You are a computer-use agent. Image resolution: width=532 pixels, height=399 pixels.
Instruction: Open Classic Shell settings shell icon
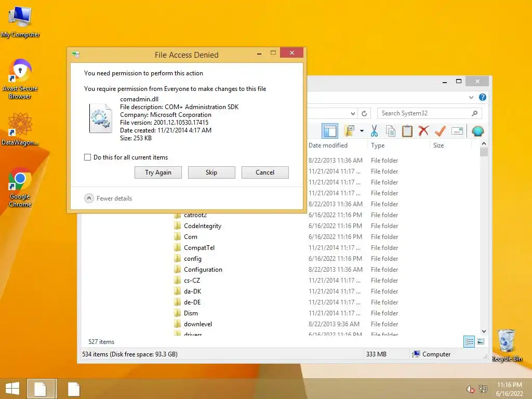[x=478, y=131]
